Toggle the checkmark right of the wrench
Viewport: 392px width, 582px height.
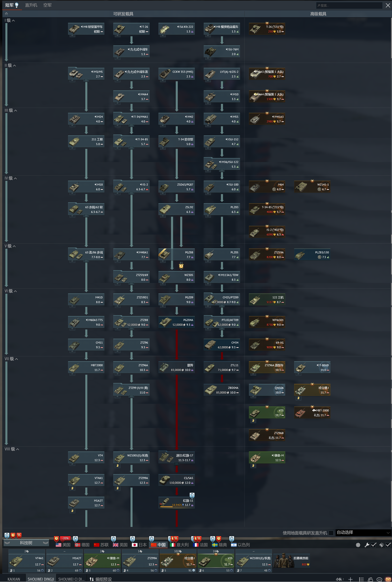374,545
